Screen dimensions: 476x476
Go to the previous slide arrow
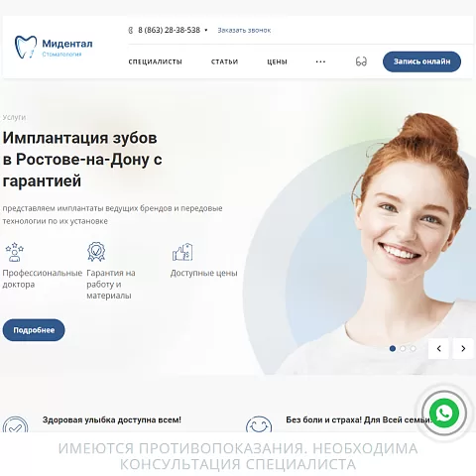click(438, 348)
